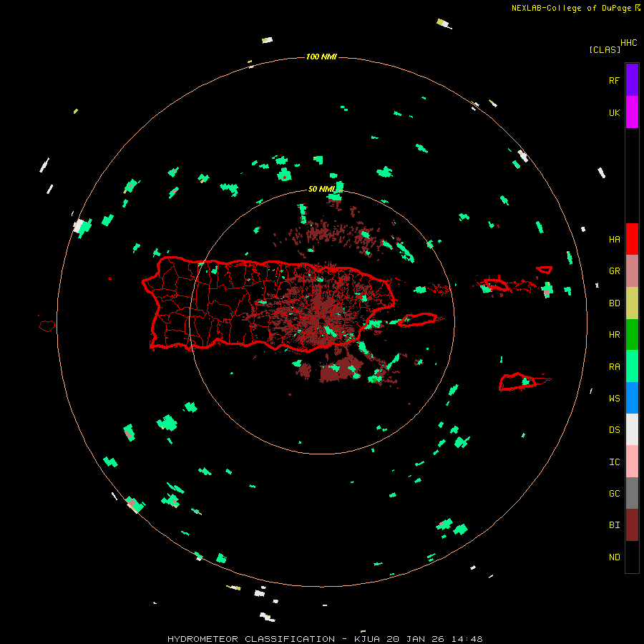Click the [CLAS] units label
This screenshot has height=644, width=644.
(605, 49)
